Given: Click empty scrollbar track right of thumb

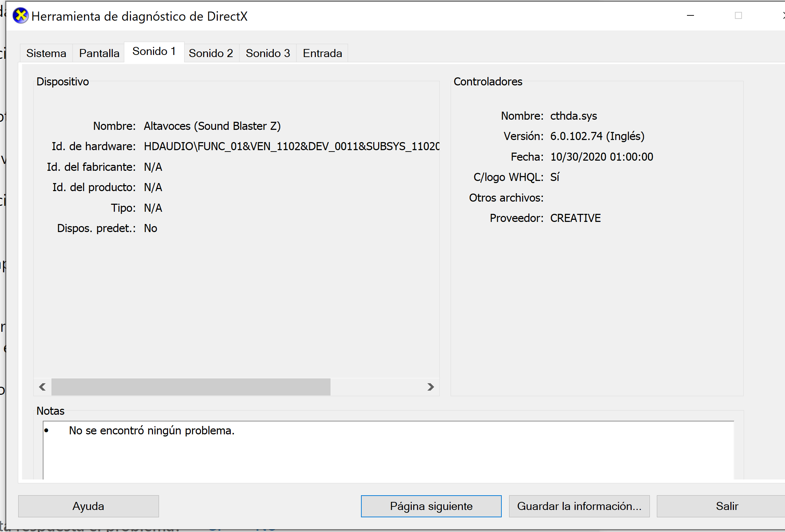Looking at the screenshot, I should click(376, 387).
